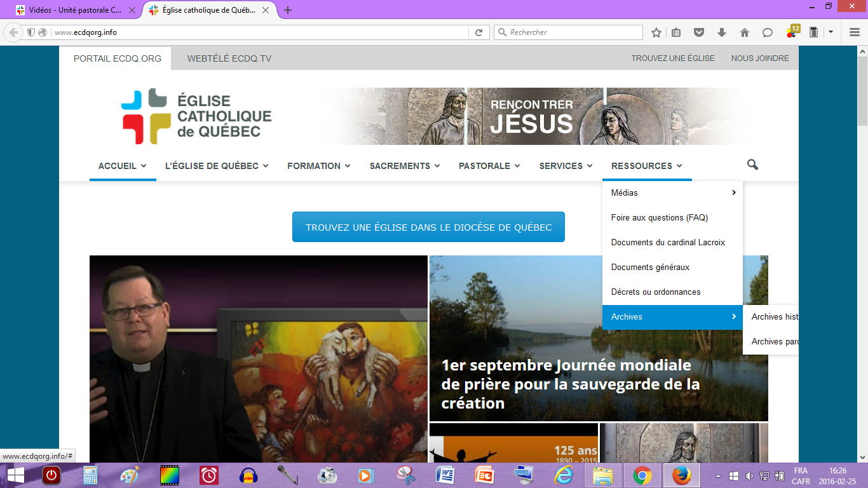
Task: Open Documents du cardinal Lacroix
Action: (672, 242)
